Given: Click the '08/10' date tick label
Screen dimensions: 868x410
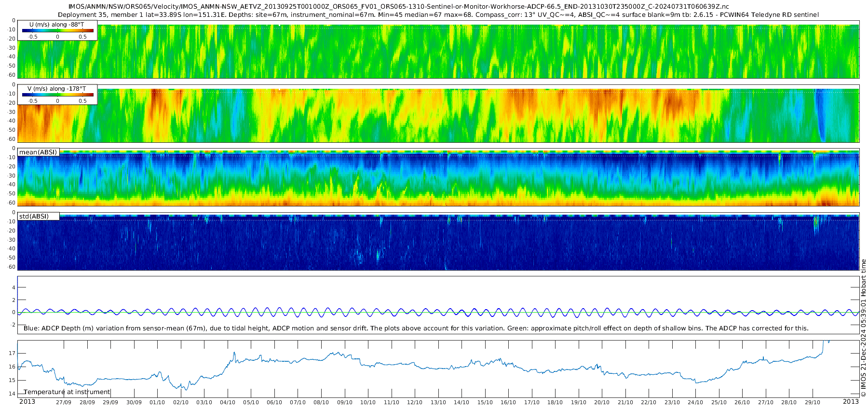Looking at the screenshot, I should coord(321,402).
